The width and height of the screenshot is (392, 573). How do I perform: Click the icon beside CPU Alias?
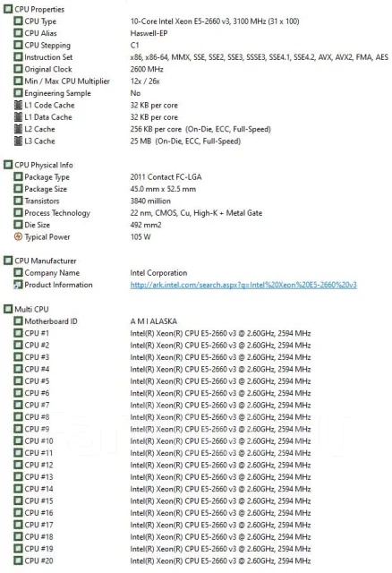coord(18,33)
